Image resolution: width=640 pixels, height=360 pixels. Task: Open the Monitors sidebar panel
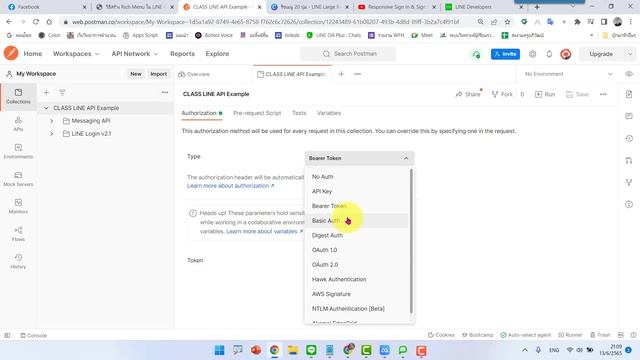18,206
